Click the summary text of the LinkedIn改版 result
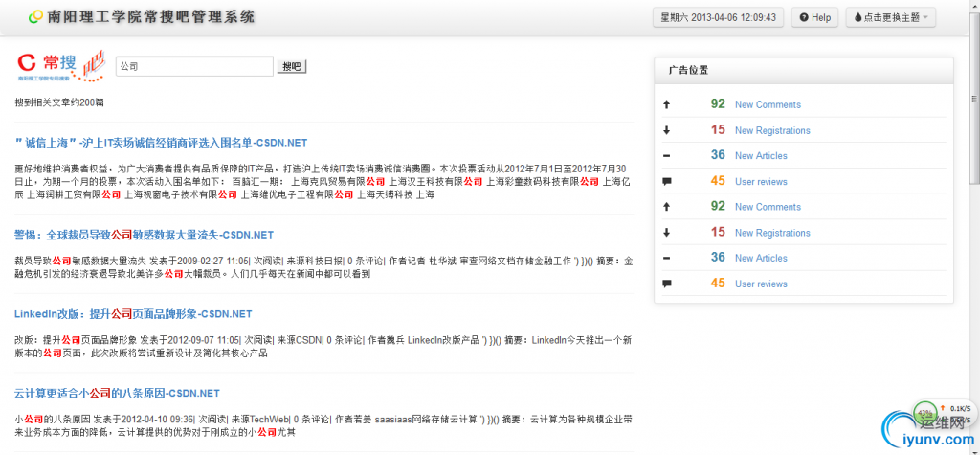 (x=323, y=347)
